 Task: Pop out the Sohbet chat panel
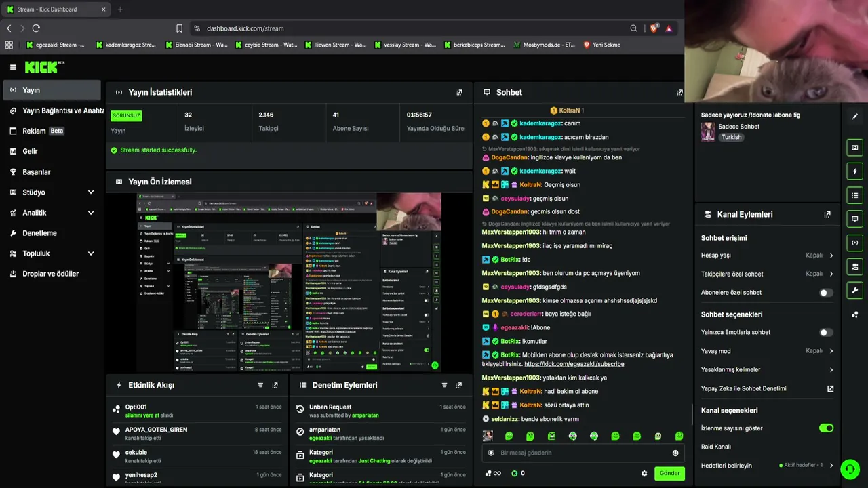pos(679,92)
